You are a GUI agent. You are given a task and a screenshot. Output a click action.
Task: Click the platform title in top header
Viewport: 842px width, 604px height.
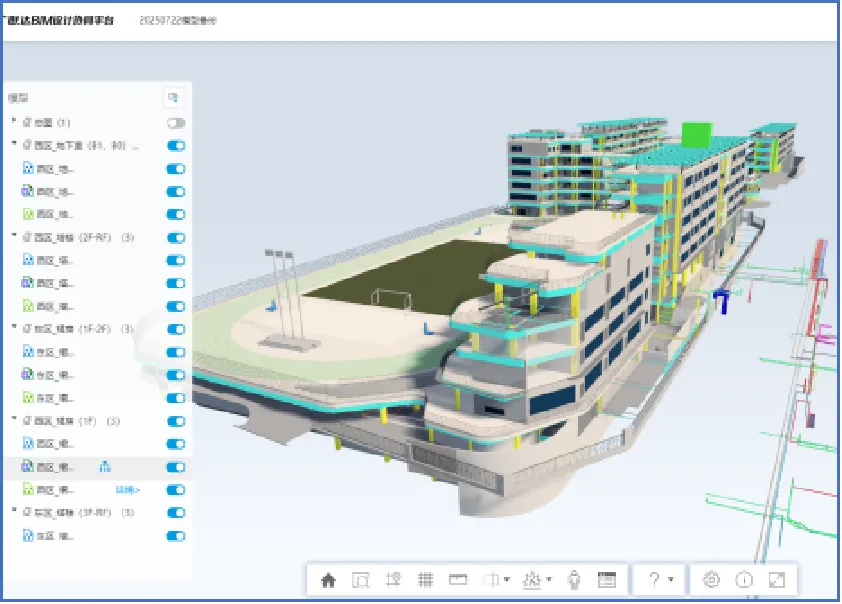point(59,20)
